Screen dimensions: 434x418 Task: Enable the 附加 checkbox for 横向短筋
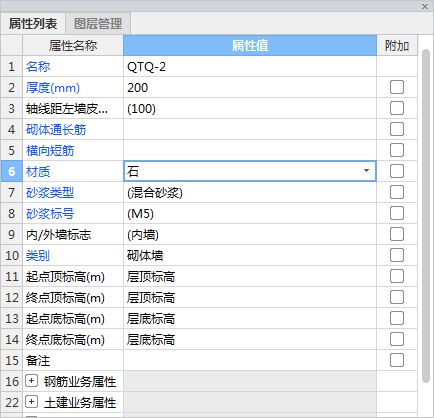[x=397, y=150]
